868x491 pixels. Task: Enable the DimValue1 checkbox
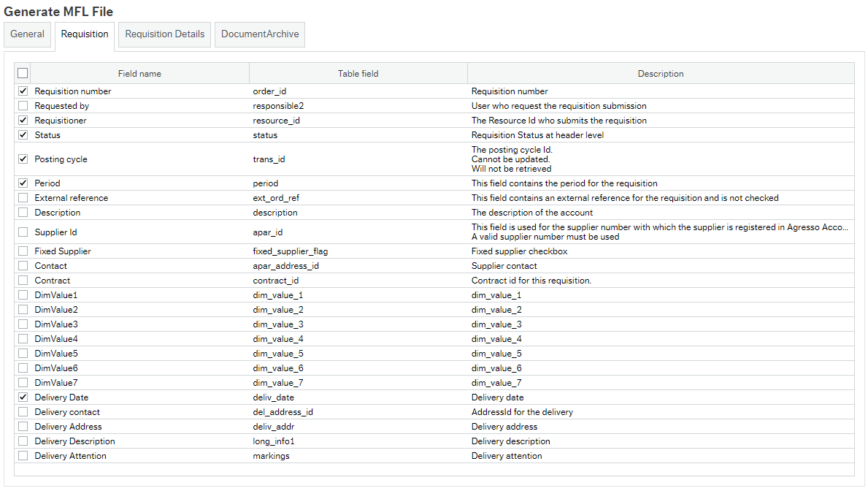point(23,295)
